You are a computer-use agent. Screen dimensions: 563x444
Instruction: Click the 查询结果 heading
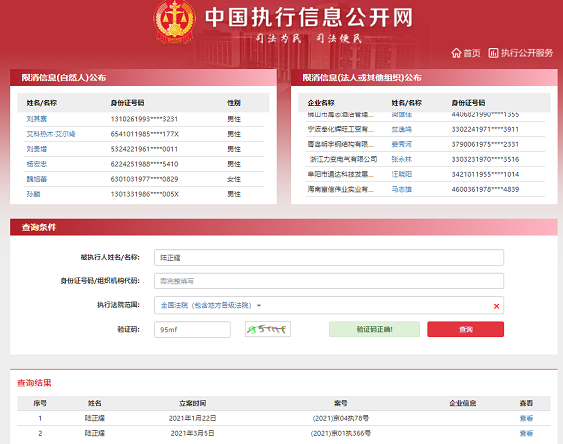(x=34, y=383)
